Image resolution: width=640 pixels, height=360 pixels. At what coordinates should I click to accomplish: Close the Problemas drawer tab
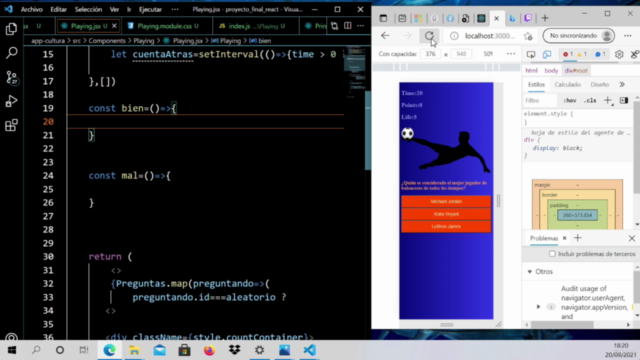564,238
